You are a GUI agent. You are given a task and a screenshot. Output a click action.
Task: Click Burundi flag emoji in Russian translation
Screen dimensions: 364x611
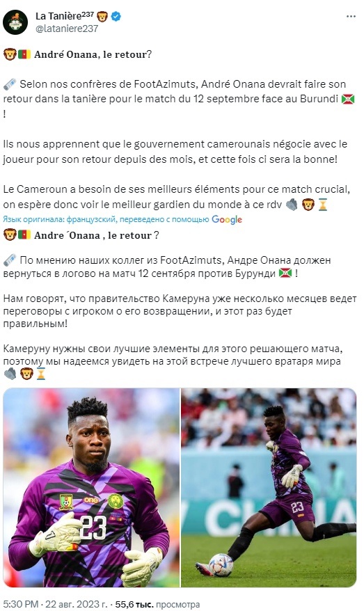[285, 273]
